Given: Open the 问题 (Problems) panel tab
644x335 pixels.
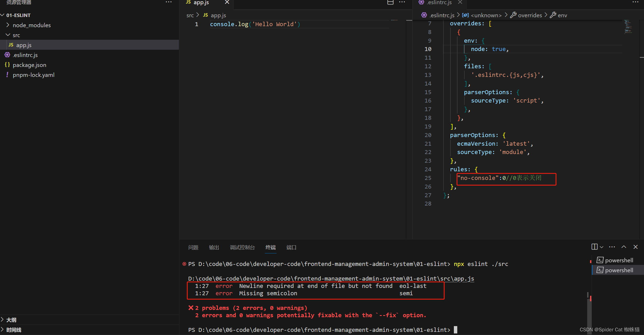Looking at the screenshot, I should point(193,247).
